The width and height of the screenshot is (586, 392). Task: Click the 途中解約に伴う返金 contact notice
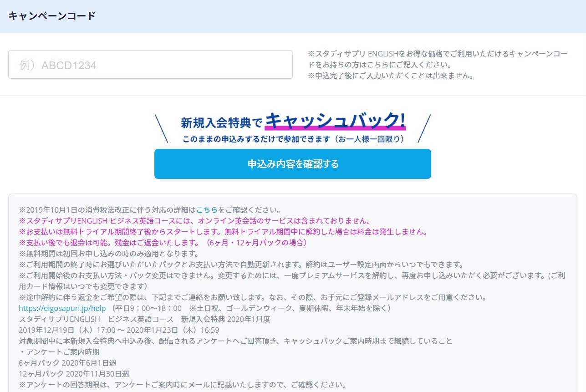[x=253, y=297]
